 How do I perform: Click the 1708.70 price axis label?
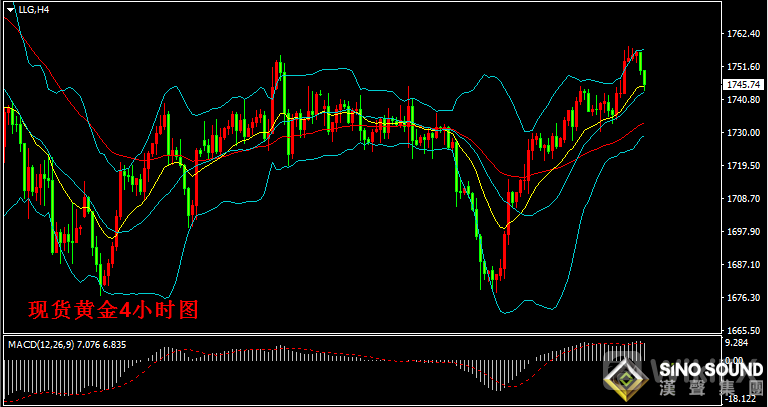click(741, 199)
